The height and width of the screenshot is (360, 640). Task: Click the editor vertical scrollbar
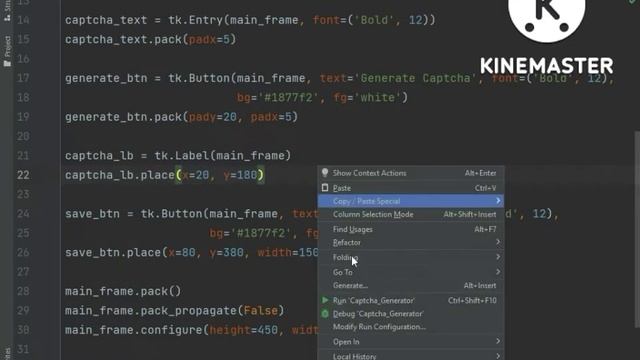pyautogui.click(x=637, y=229)
